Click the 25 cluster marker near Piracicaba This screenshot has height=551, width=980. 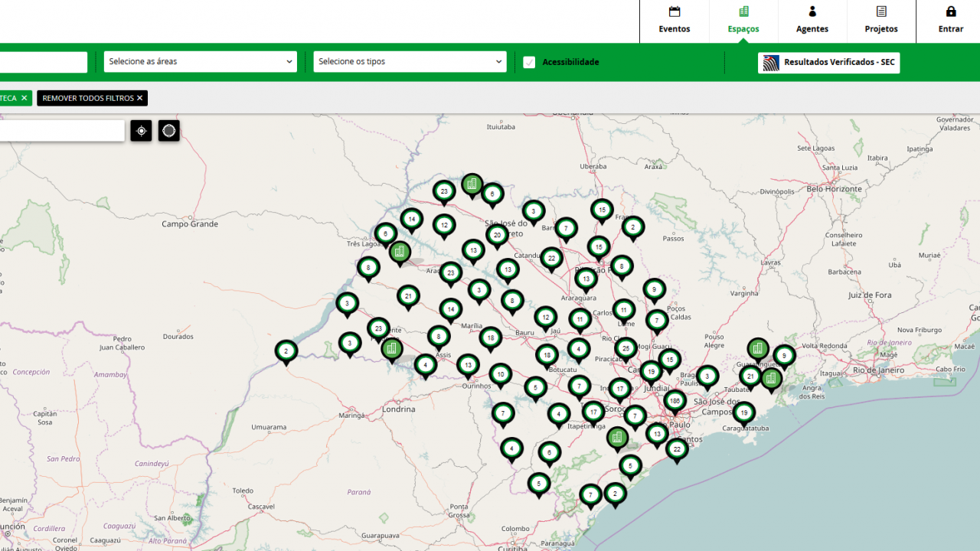click(626, 350)
